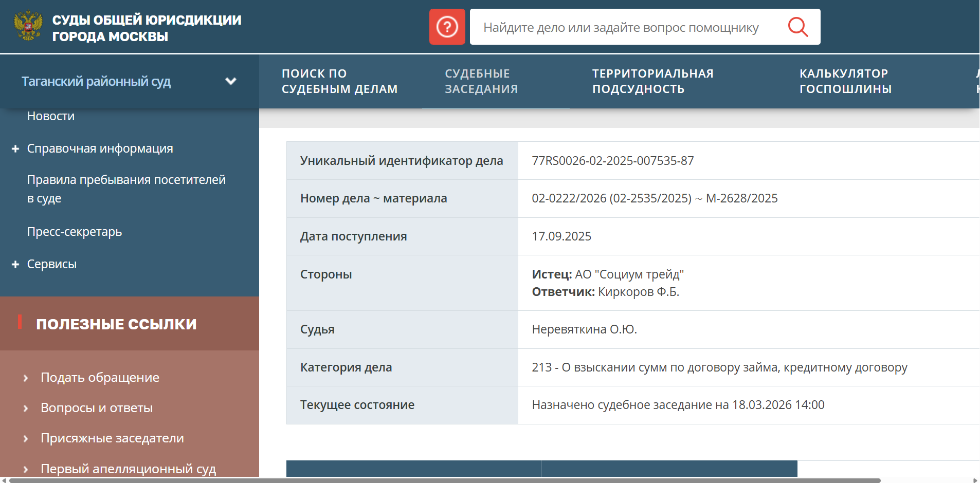Click the judge name Неревяткина О.Ю.
Image resolution: width=980 pixels, height=483 pixels.
click(x=585, y=329)
